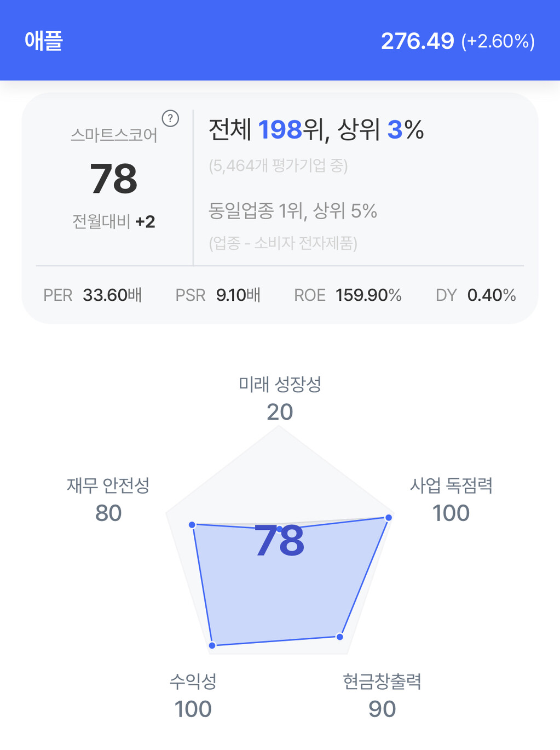
Task: Tap the radar data point for 수익성
Action: (212, 645)
